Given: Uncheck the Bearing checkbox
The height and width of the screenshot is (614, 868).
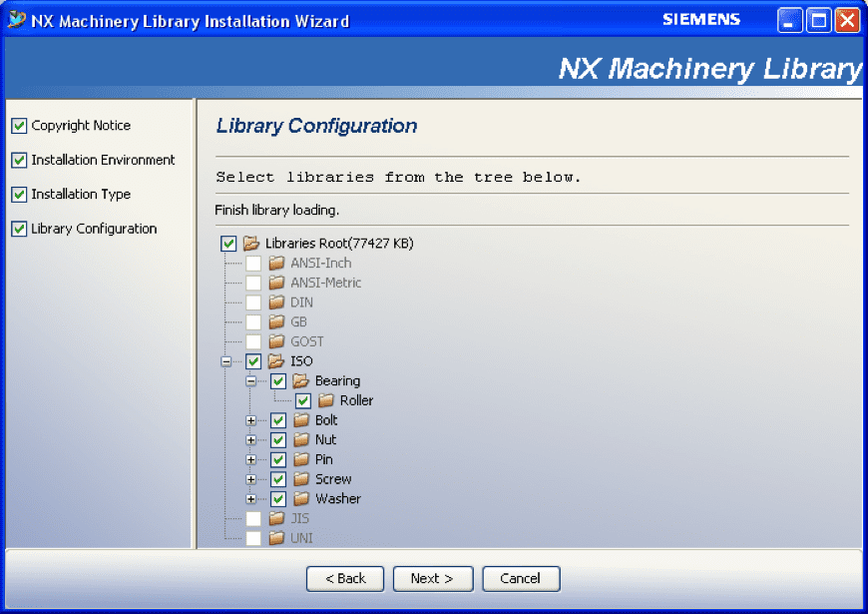Looking at the screenshot, I should [278, 381].
